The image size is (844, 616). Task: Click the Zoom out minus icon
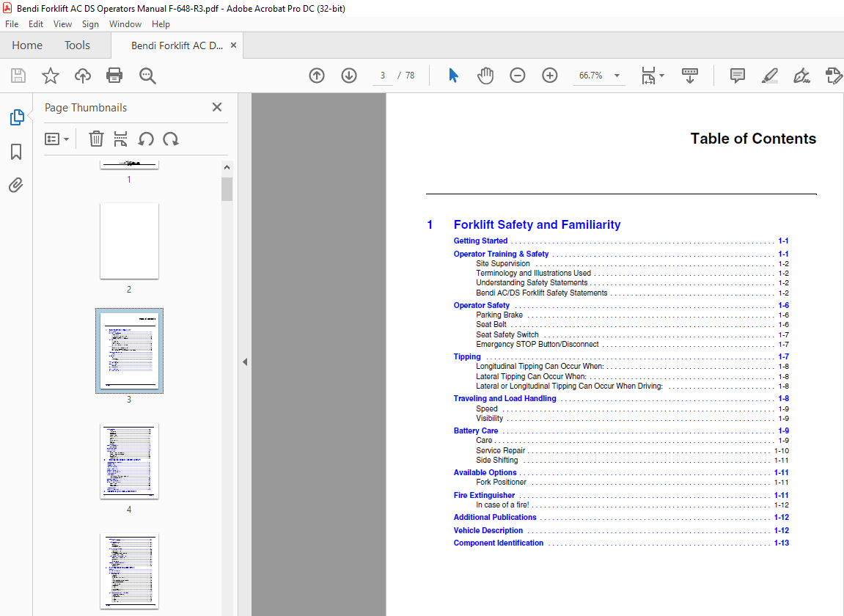pyautogui.click(x=517, y=76)
